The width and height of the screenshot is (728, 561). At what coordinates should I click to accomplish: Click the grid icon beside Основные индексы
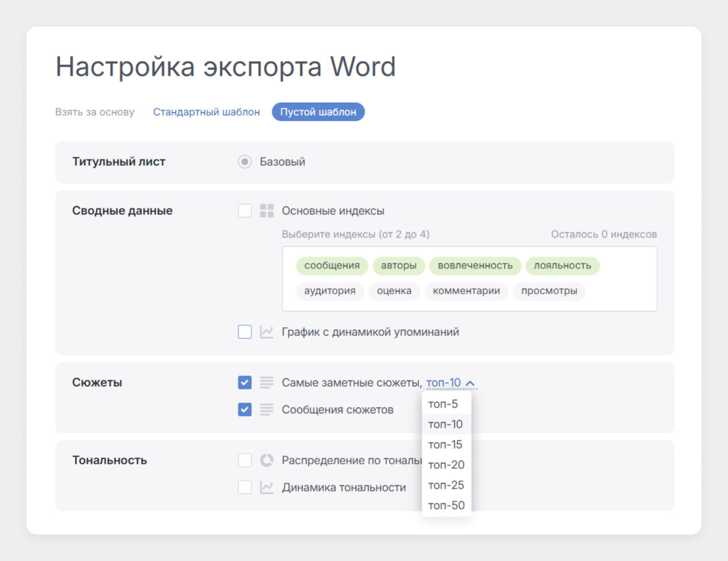pos(267,211)
